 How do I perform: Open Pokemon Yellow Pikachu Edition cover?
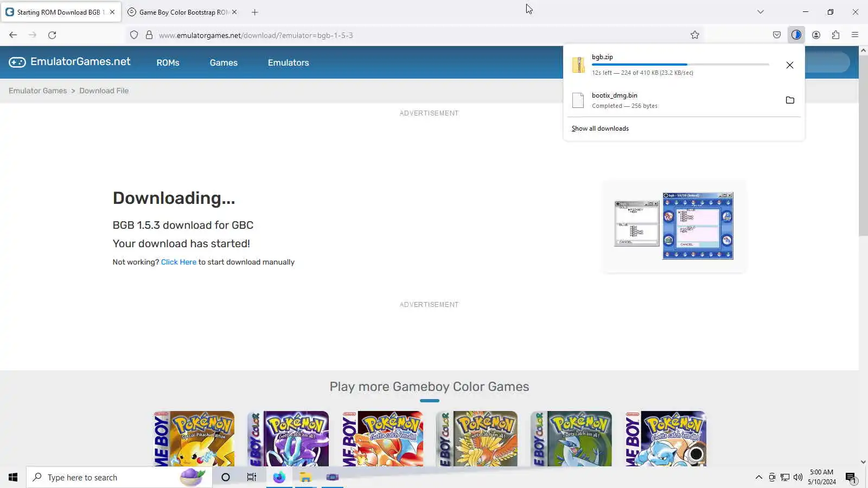click(x=194, y=439)
